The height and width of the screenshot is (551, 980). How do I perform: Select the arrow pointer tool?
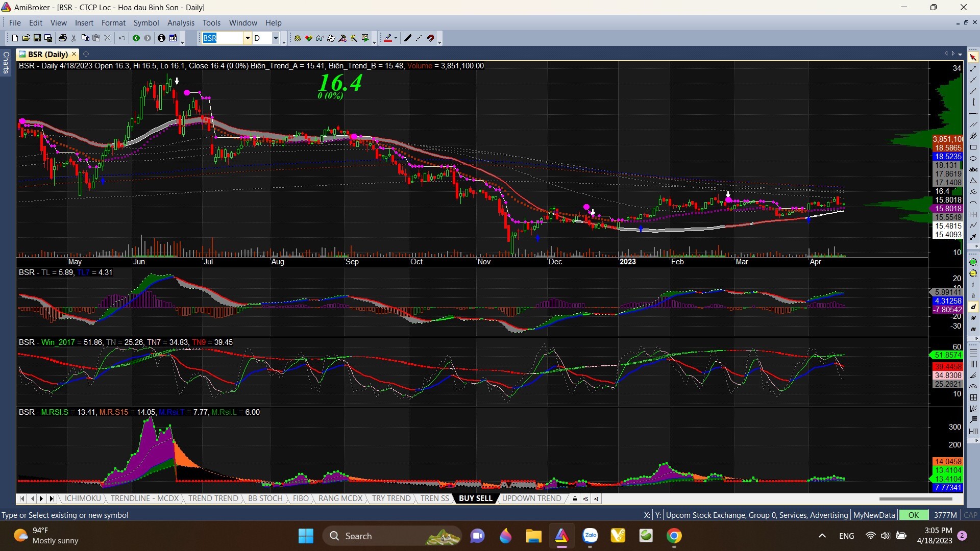(x=973, y=58)
